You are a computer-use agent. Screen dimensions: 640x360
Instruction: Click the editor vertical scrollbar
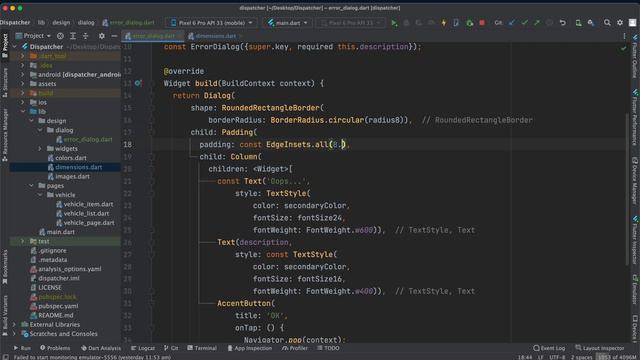pyautogui.click(x=627, y=190)
